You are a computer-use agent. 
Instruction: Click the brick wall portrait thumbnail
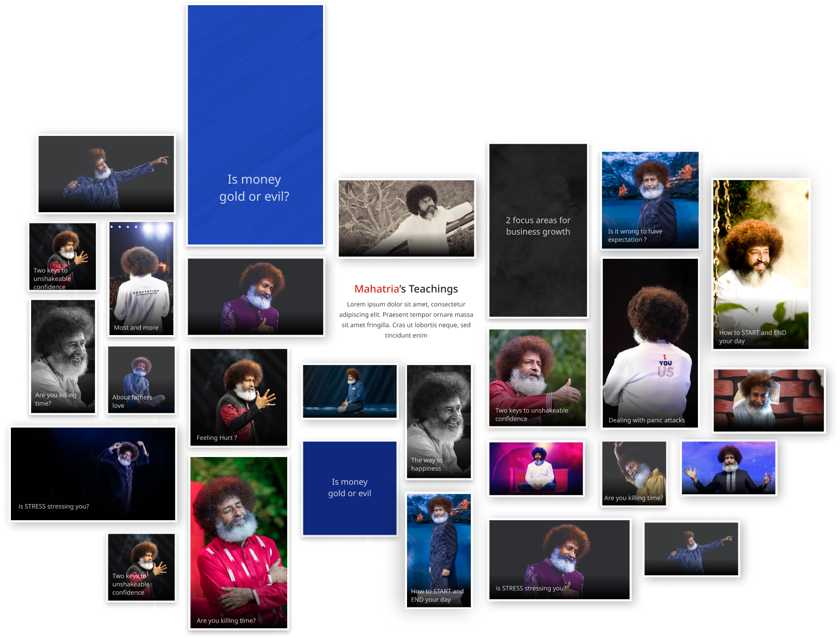tap(768, 400)
